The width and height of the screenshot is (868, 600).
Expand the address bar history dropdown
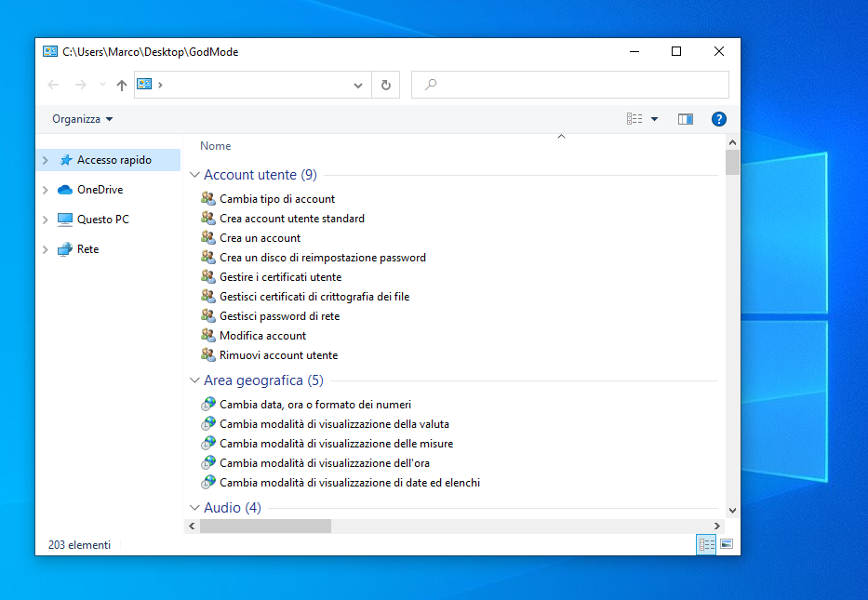point(358,86)
